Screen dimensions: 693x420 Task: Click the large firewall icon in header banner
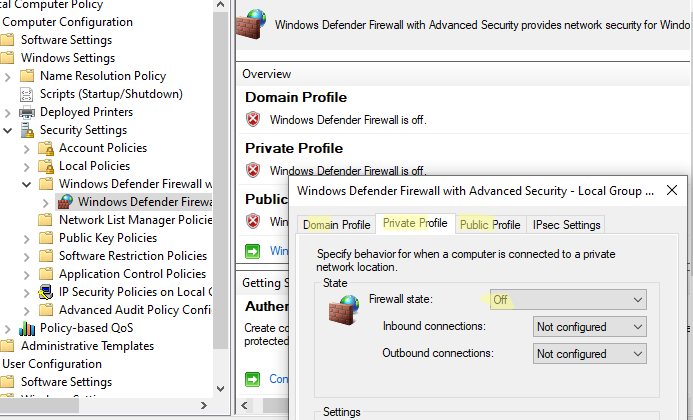tap(251, 24)
